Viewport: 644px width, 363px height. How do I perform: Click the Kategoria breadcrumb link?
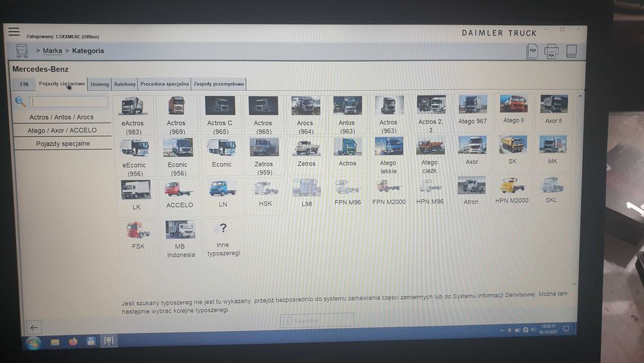tap(88, 51)
